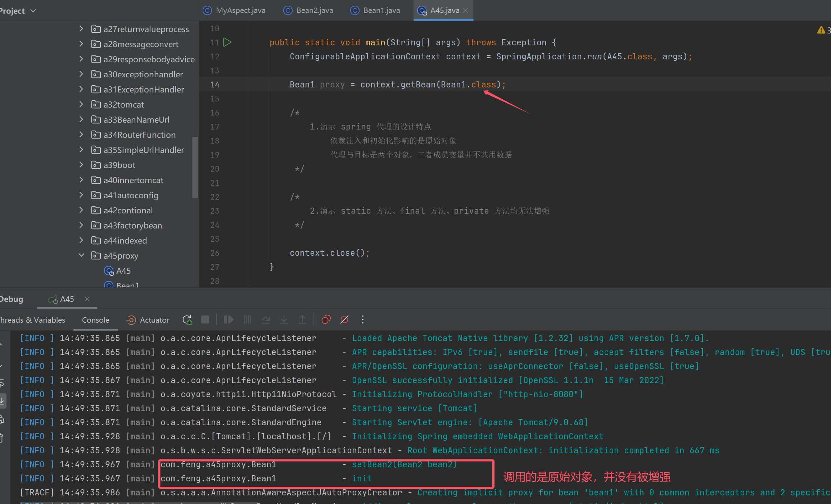Expand the a27returnvalueprocess package
The image size is (831, 504).
[81, 29]
